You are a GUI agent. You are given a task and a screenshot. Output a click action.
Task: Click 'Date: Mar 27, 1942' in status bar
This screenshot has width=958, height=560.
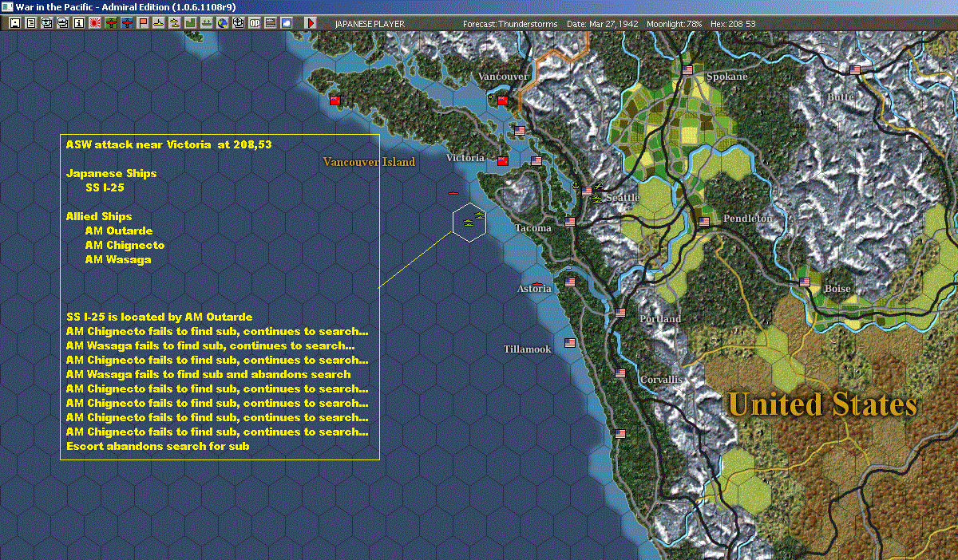click(x=602, y=24)
